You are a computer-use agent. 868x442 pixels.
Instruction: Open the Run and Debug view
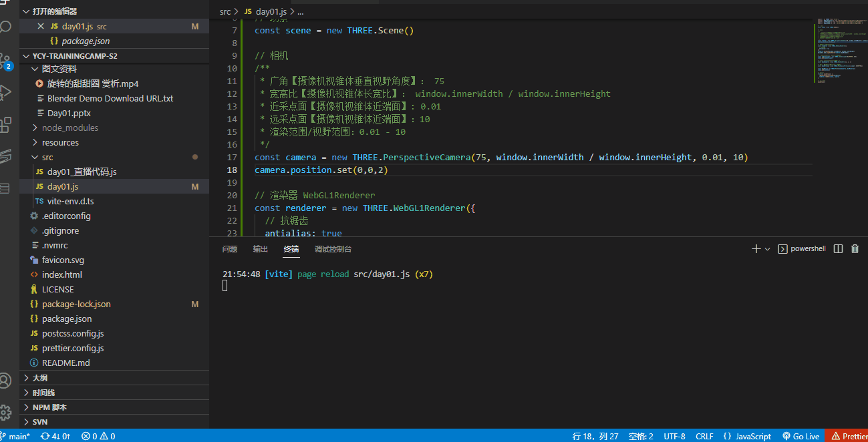[5, 91]
